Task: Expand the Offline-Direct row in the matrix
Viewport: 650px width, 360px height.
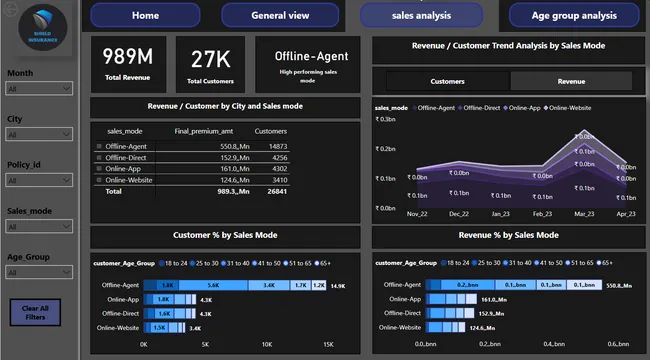Action: (x=99, y=158)
